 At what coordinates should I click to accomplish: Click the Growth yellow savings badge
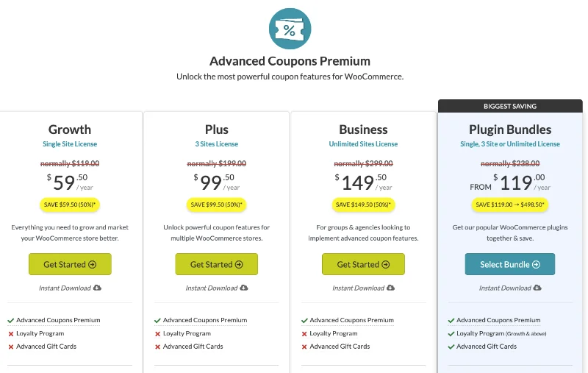[70, 204]
